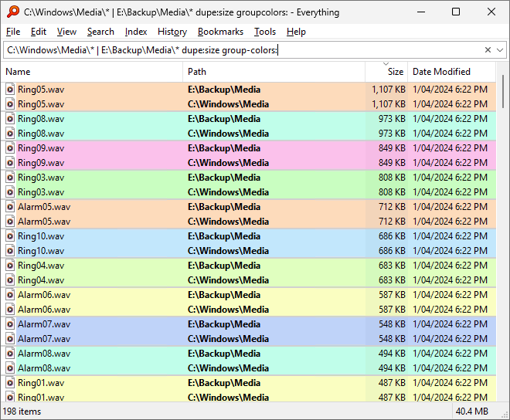The height and width of the screenshot is (420, 510).
Task: Click the file icon of Alarm06.wav in C:\Windows\Media
Action: point(10,310)
